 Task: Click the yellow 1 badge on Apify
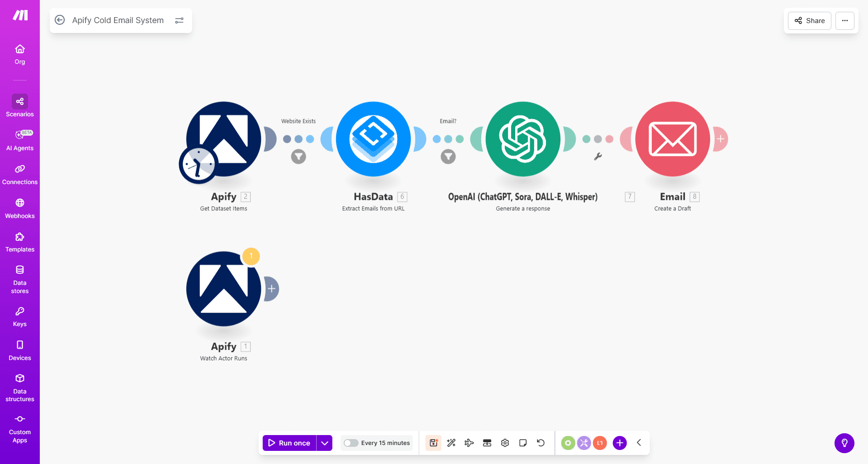point(251,256)
